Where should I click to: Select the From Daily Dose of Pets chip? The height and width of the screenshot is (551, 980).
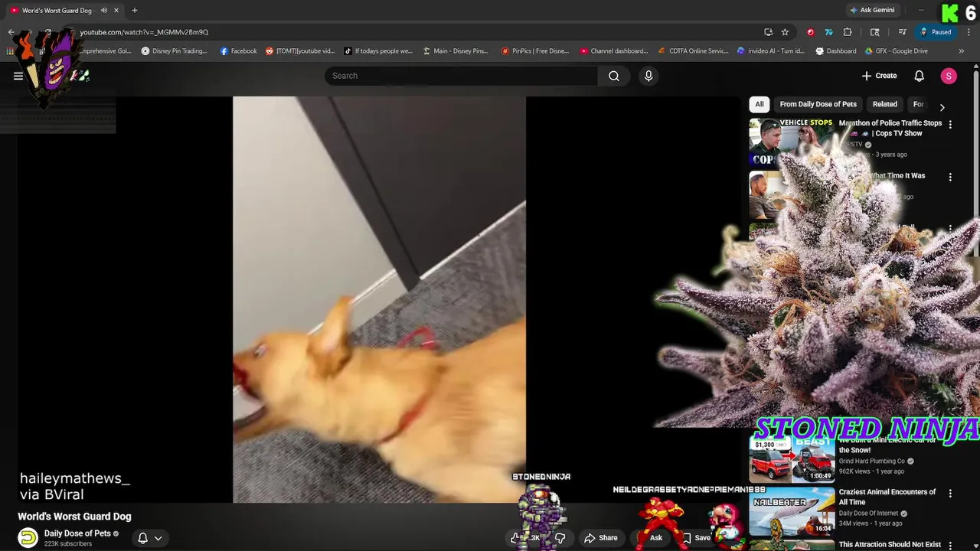click(x=818, y=104)
